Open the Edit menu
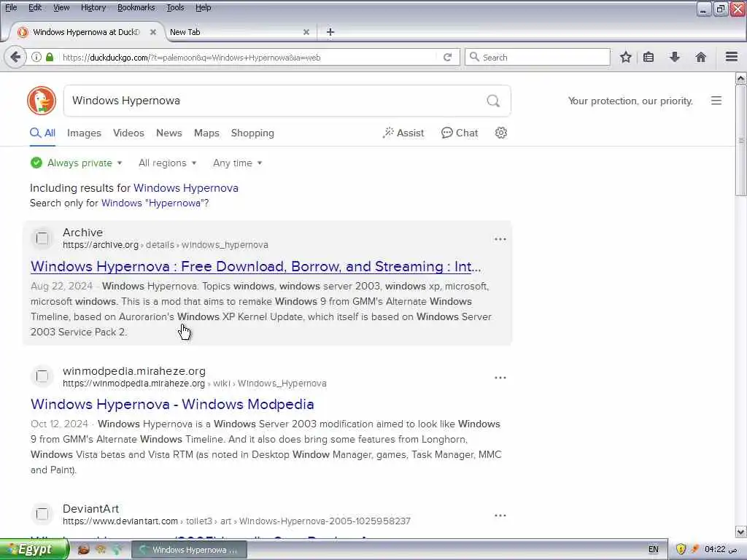The image size is (747, 560). pos(35,7)
